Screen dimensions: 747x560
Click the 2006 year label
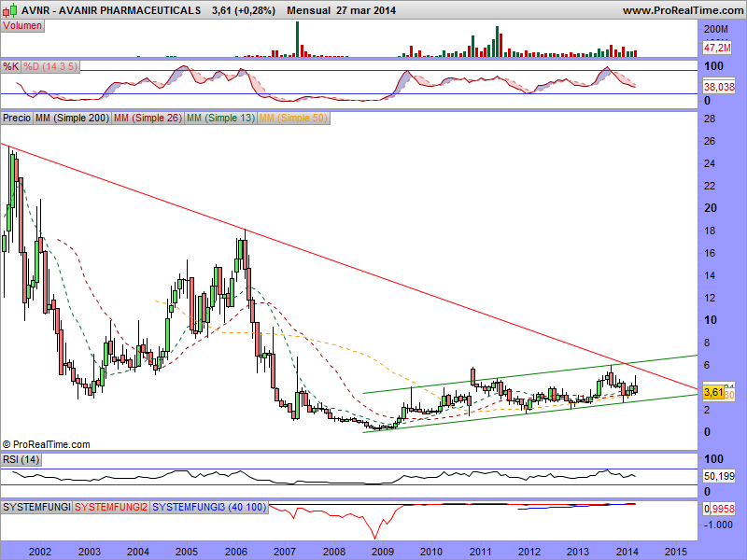pyautogui.click(x=236, y=552)
